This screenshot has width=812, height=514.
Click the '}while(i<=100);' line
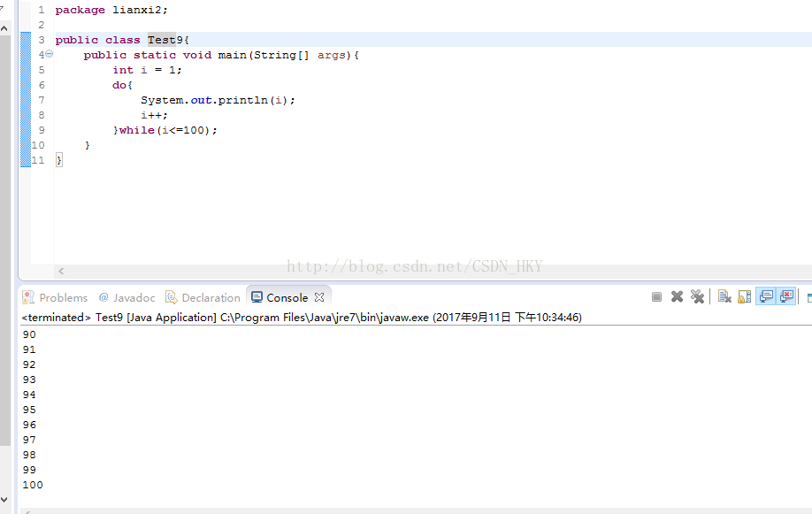click(165, 130)
